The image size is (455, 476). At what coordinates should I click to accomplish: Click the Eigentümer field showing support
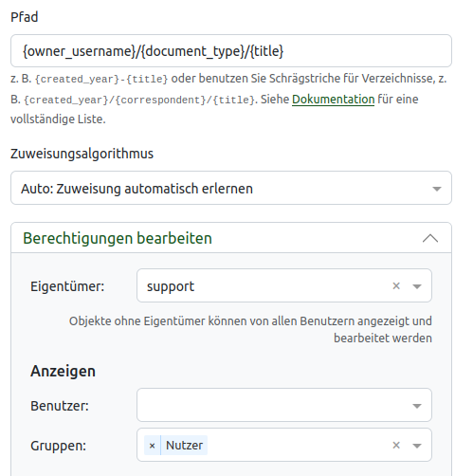pyautogui.click(x=284, y=285)
